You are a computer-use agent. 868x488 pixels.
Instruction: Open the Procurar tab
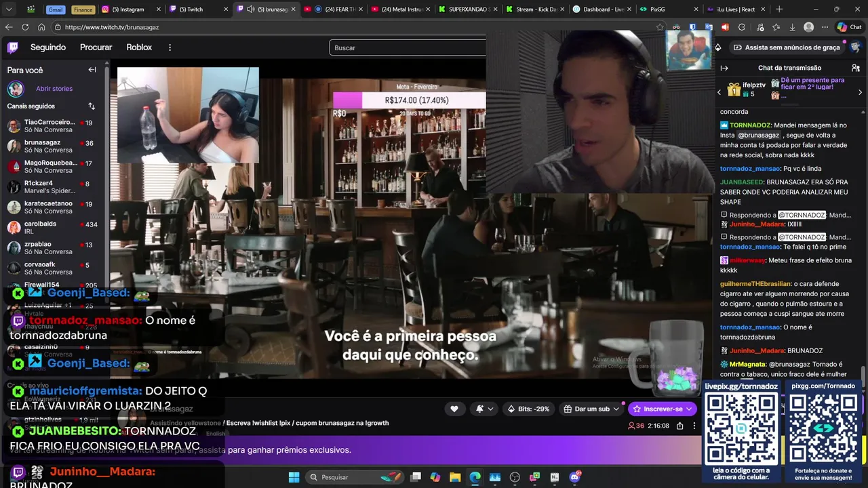pyautogui.click(x=96, y=47)
